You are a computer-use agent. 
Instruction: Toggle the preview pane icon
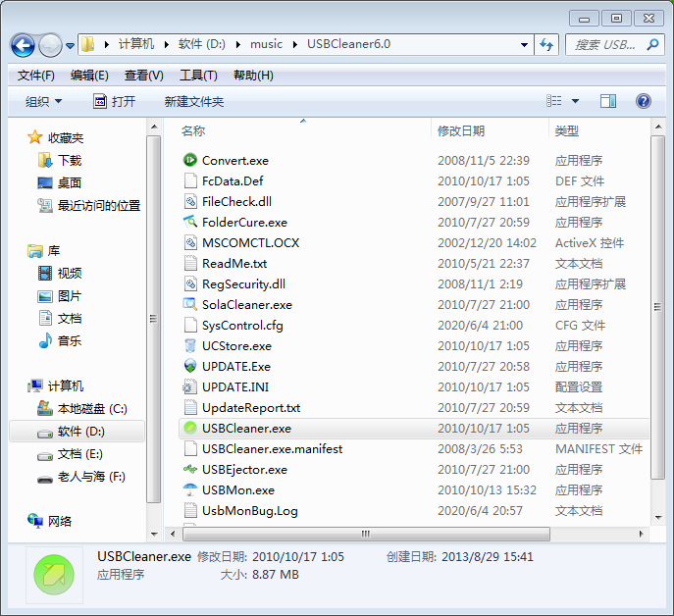click(x=608, y=101)
